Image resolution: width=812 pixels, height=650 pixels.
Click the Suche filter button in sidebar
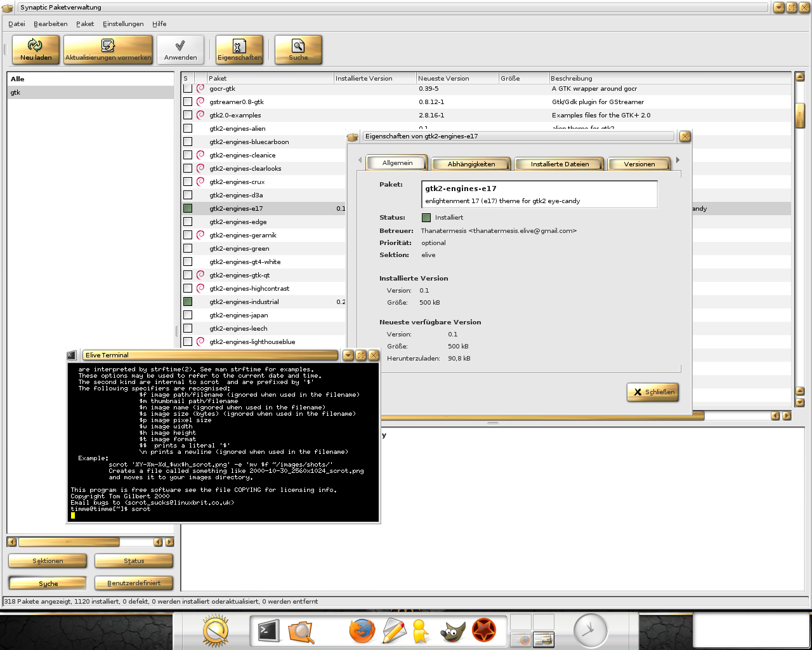point(48,583)
